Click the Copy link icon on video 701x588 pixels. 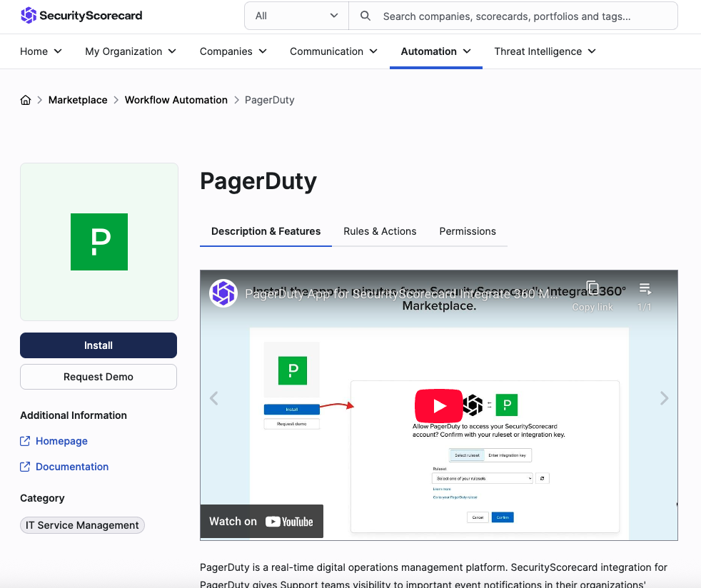[x=592, y=288]
